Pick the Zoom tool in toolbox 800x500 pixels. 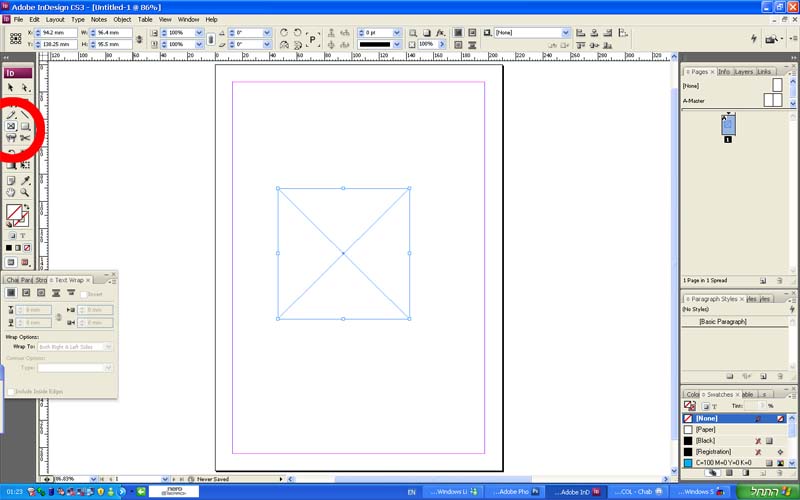(26, 192)
